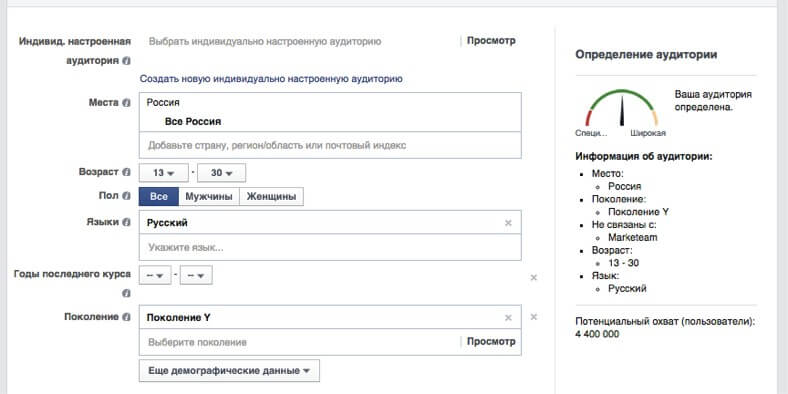The image size is (788, 394).
Task: Select Женщины gender option
Action: [271, 196]
